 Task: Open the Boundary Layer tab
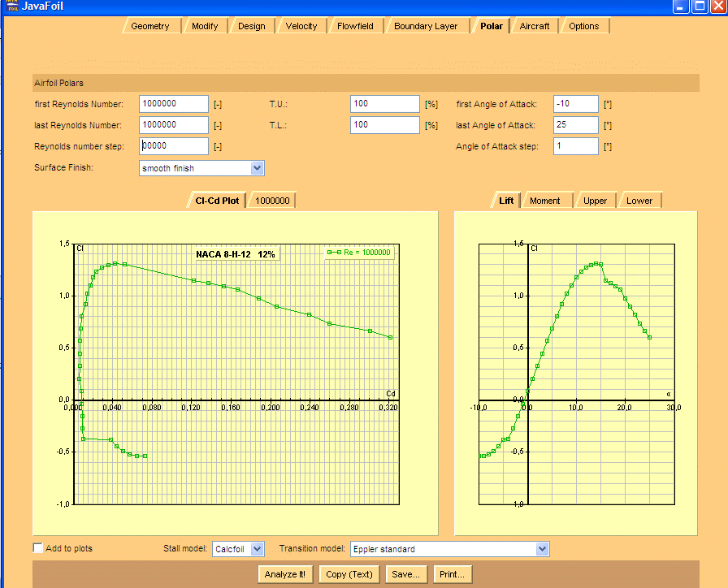click(x=426, y=26)
